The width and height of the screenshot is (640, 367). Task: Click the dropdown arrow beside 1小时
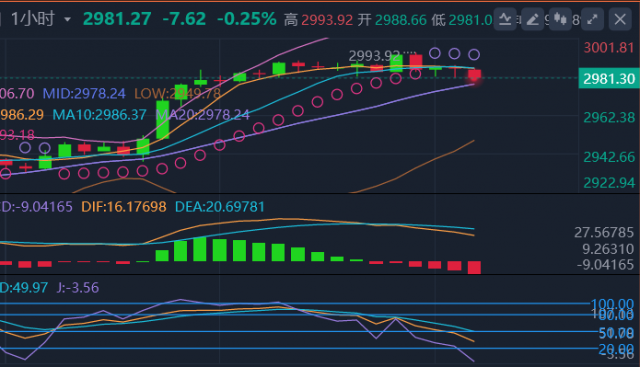click(x=67, y=20)
